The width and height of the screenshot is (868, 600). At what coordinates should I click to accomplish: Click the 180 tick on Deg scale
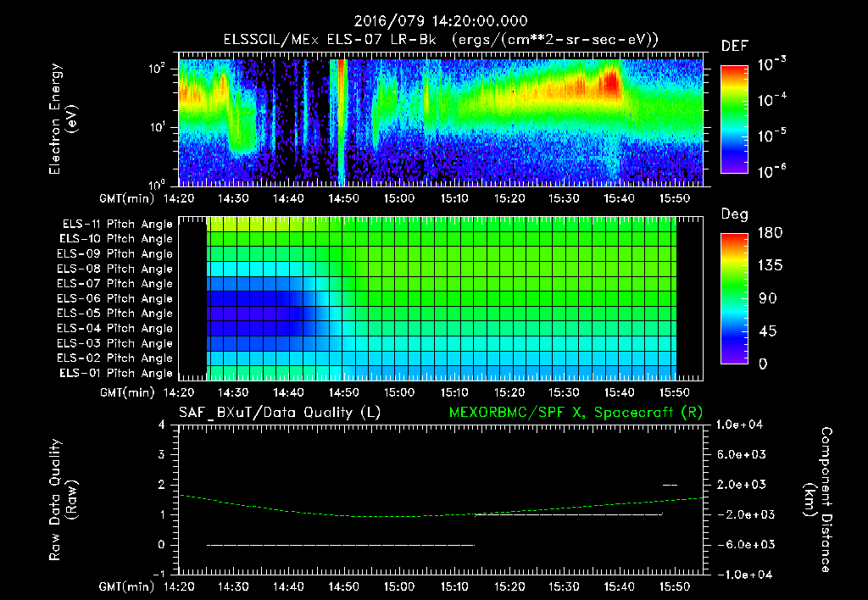click(x=770, y=233)
